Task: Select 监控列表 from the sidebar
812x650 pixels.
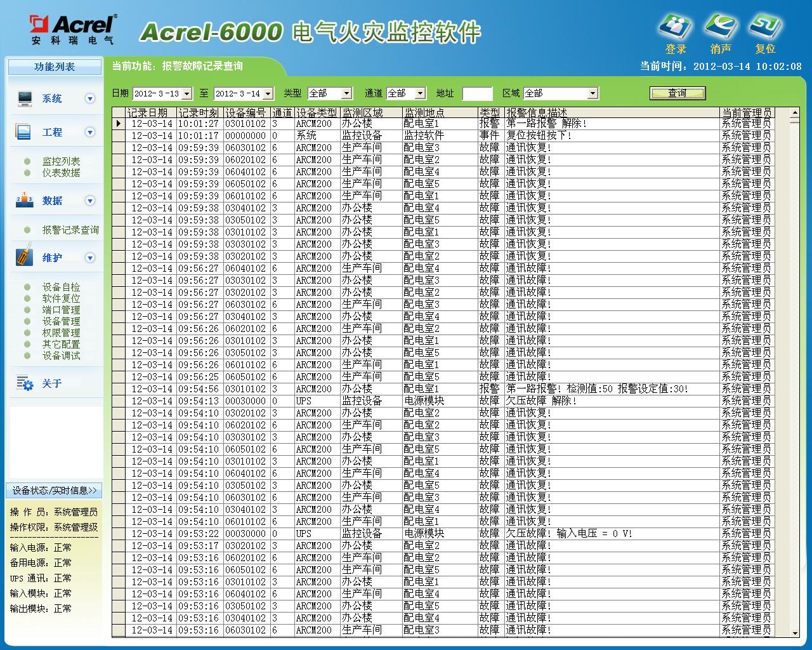Action: pos(61,161)
